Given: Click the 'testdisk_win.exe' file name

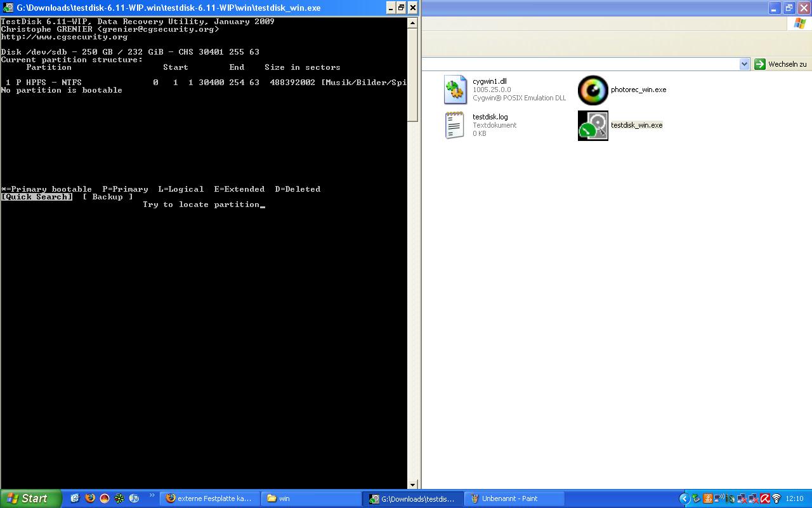Looking at the screenshot, I should (636, 125).
